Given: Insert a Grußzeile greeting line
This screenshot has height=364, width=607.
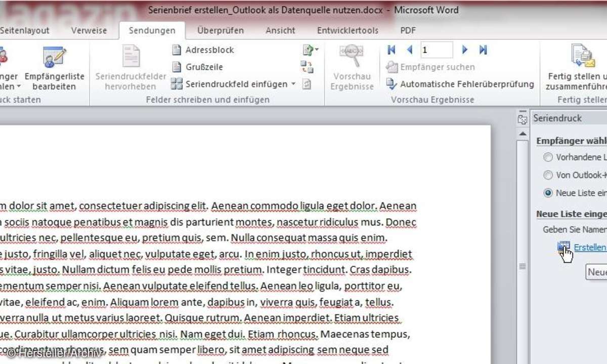Looking at the screenshot, I should coord(198,67).
